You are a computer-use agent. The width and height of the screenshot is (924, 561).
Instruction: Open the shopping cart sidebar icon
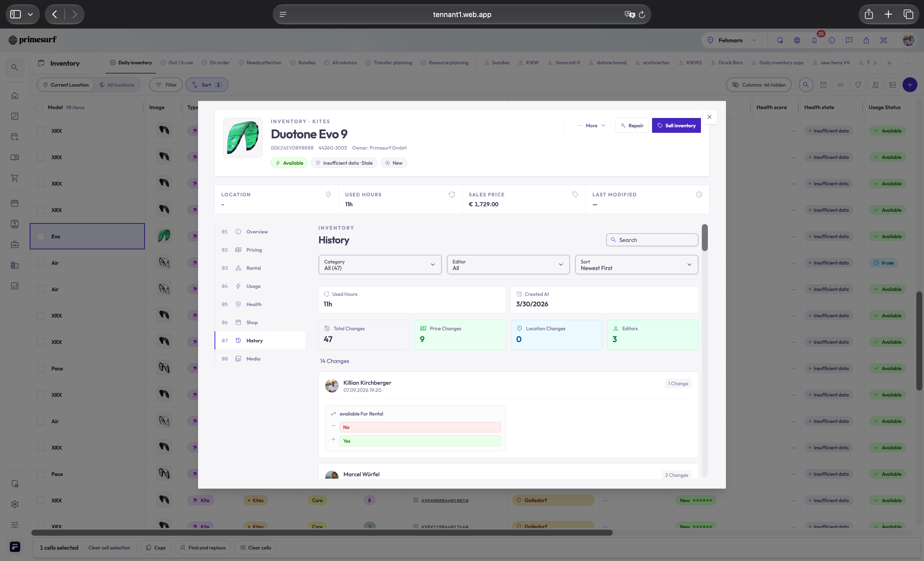15,178
